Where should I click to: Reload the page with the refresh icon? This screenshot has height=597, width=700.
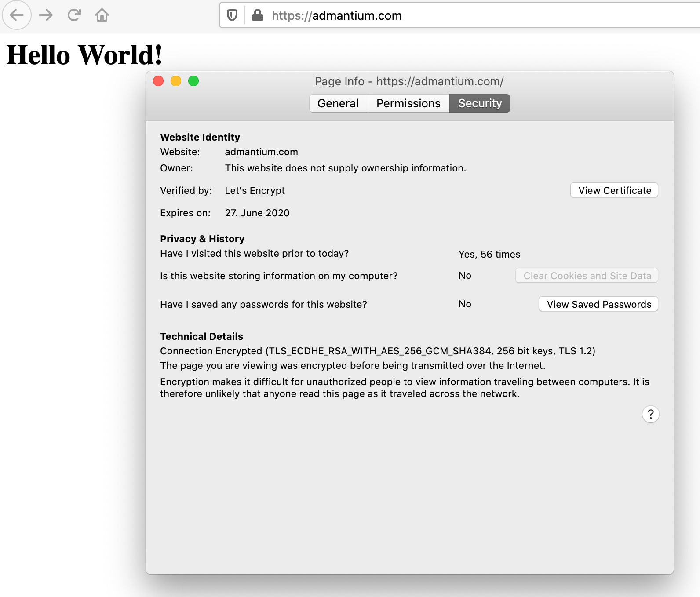pyautogui.click(x=74, y=15)
